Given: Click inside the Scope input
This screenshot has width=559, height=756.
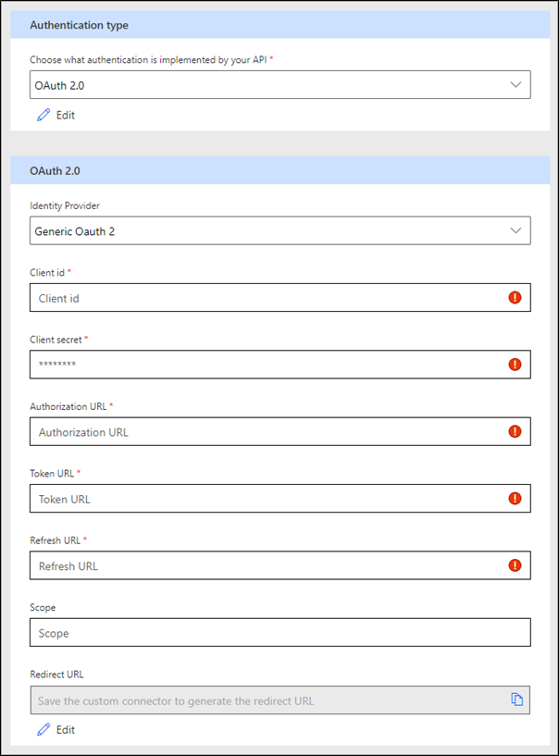Looking at the screenshot, I should (x=231, y=632).
